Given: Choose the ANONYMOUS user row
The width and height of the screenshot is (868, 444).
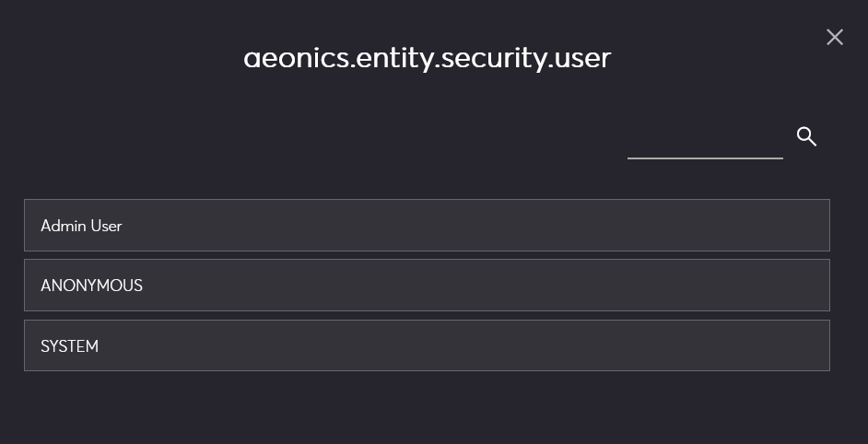Looking at the screenshot, I should pos(427,286).
